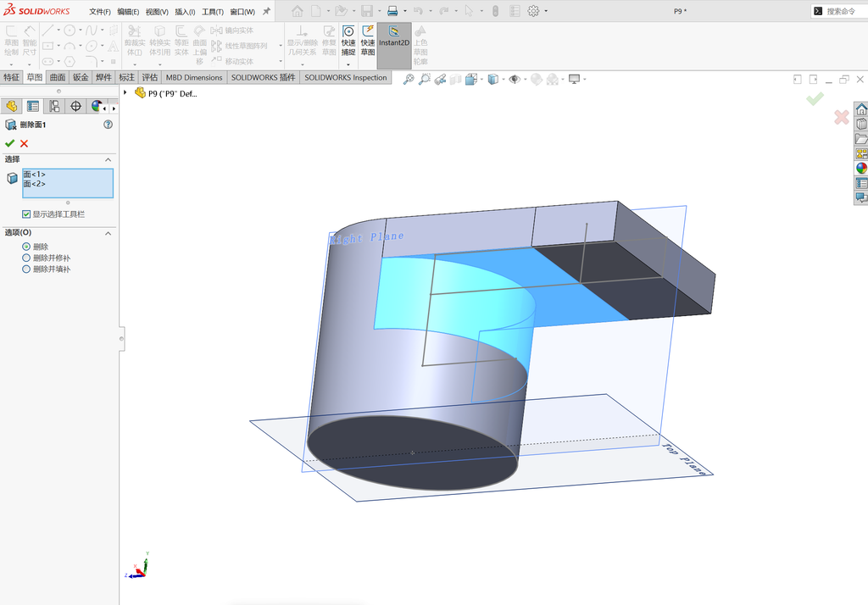The height and width of the screenshot is (605, 868).
Task: Open the Appearances color ball icon in task pane
Action: point(861,168)
